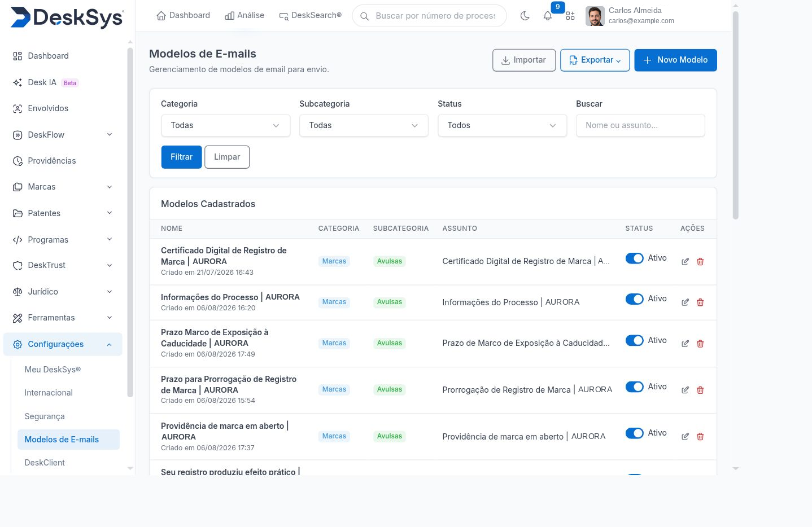812x527 pixels.
Task: Disable the Certificado Digital de Registro status toggle
Action: click(x=634, y=258)
